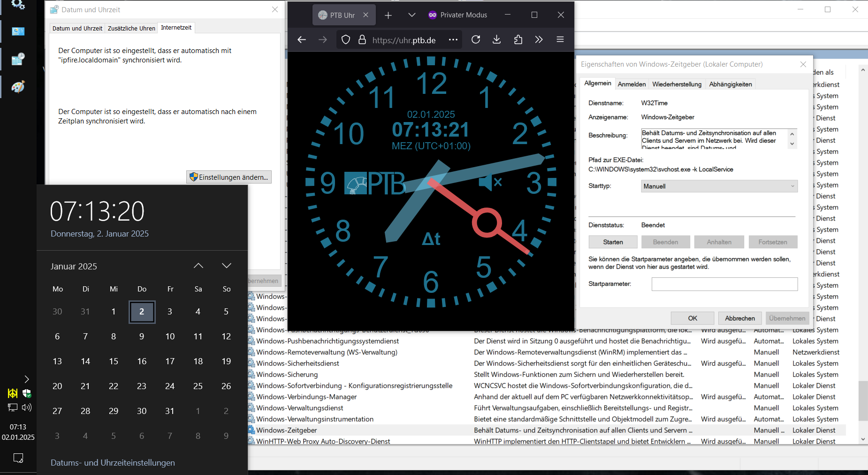Image resolution: width=868 pixels, height=475 pixels.
Task: Open the Windows Security shield tray icon
Action: (x=27, y=393)
